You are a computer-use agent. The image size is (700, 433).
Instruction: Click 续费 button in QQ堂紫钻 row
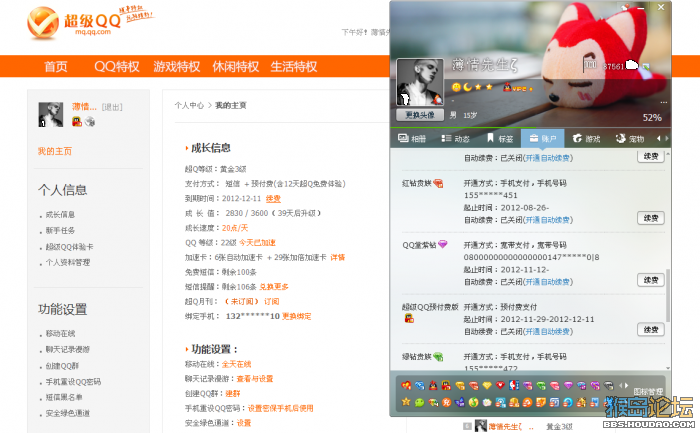coord(650,280)
